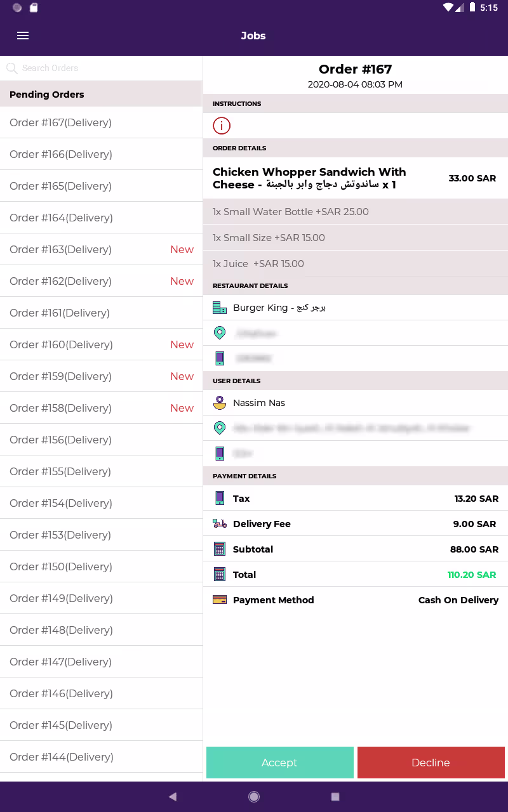The width and height of the screenshot is (508, 812).
Task: Tap the user avatar icon beside Nassim Nas
Action: (220, 403)
